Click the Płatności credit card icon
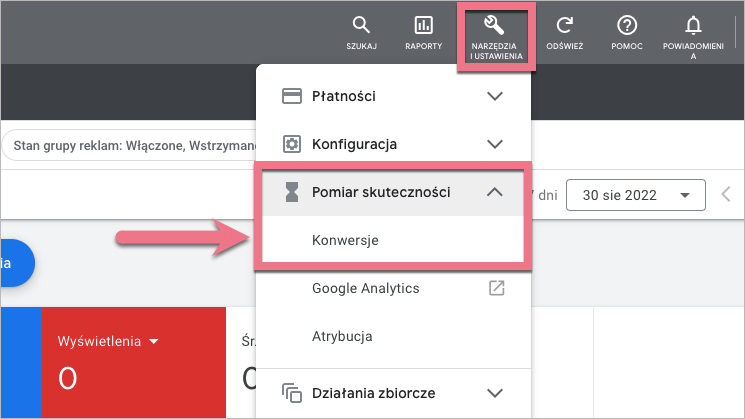Image resolution: width=745 pixels, height=419 pixels. (x=292, y=97)
